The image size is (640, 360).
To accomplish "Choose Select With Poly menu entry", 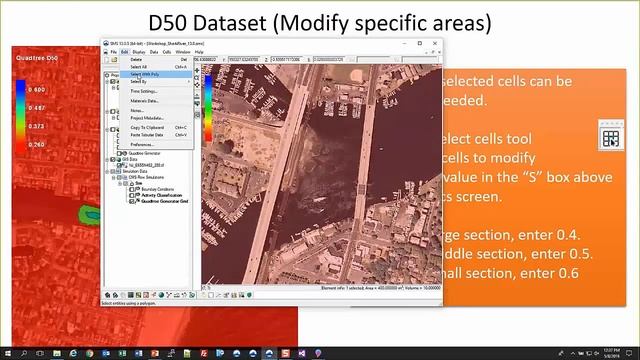I will [156, 74].
